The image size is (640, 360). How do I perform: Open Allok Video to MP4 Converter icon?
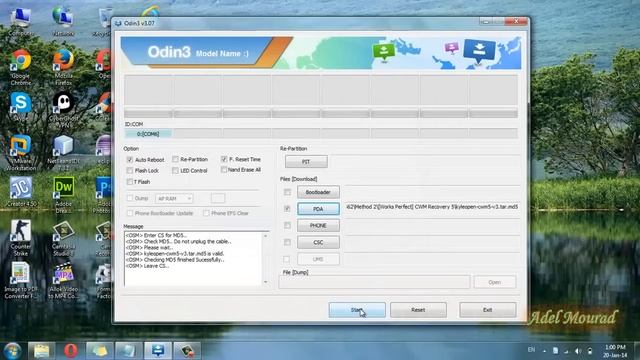point(63,281)
